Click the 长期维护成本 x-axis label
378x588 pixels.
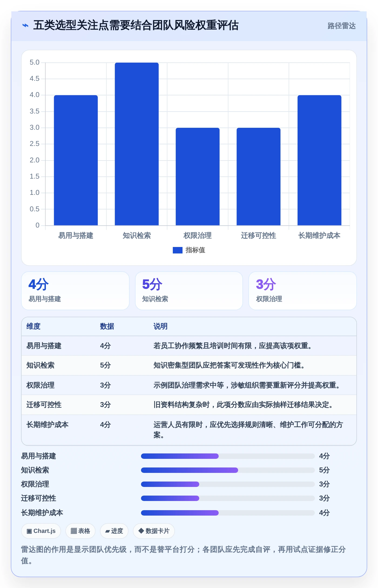(x=319, y=236)
